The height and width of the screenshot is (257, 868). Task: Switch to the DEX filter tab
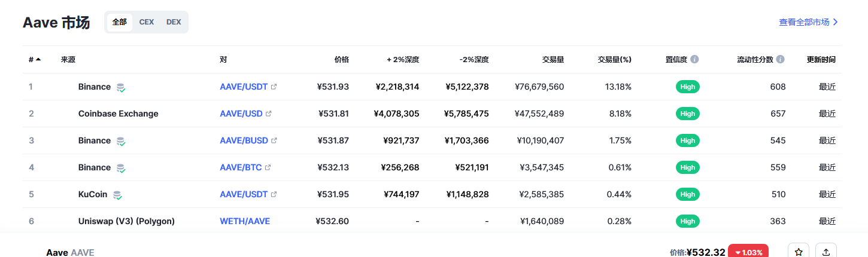coord(174,22)
